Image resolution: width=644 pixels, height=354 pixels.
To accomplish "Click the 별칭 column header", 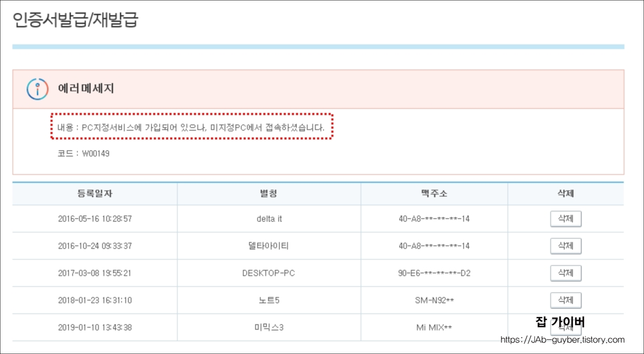I will 268,193.
